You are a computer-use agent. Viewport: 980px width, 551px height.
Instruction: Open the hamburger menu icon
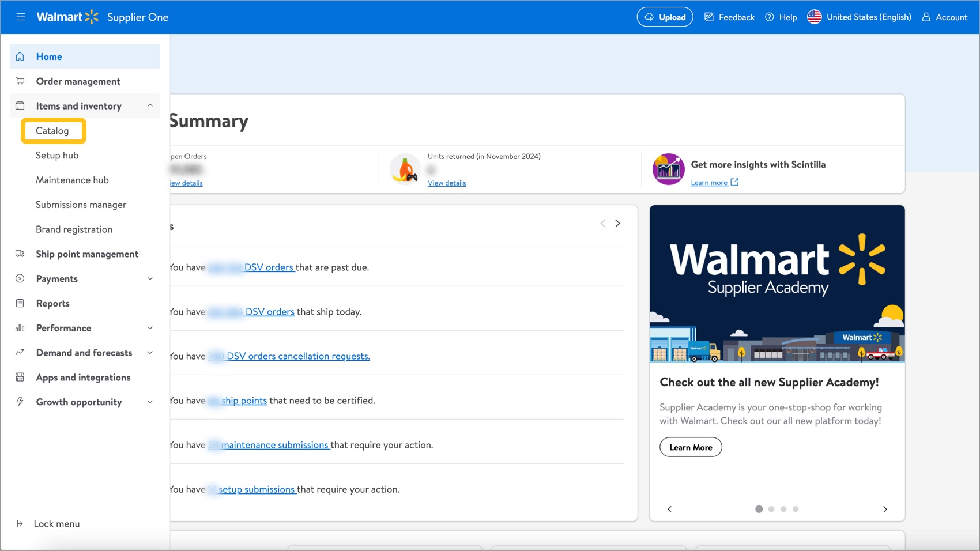tap(21, 17)
